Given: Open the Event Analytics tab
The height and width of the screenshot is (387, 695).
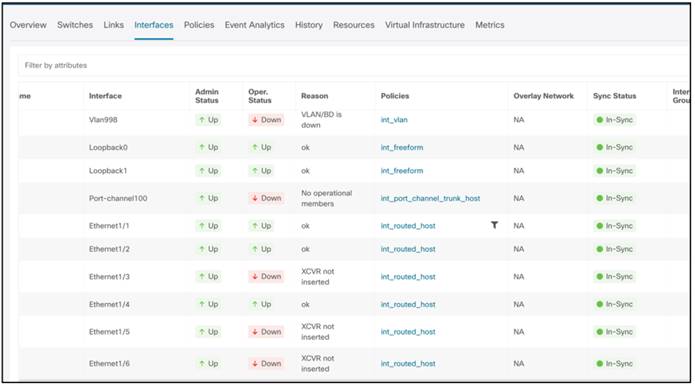Looking at the screenshot, I should (x=254, y=25).
